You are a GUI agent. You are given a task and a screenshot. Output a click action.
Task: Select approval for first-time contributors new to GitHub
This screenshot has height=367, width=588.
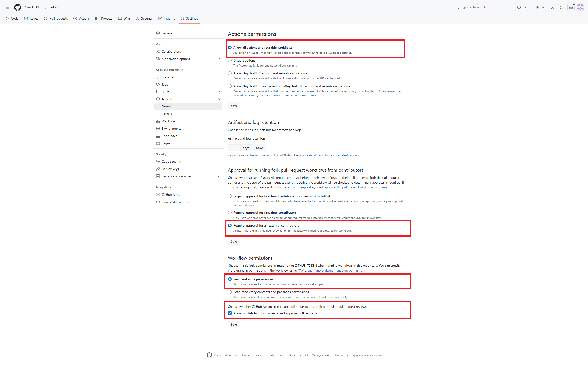(229, 196)
